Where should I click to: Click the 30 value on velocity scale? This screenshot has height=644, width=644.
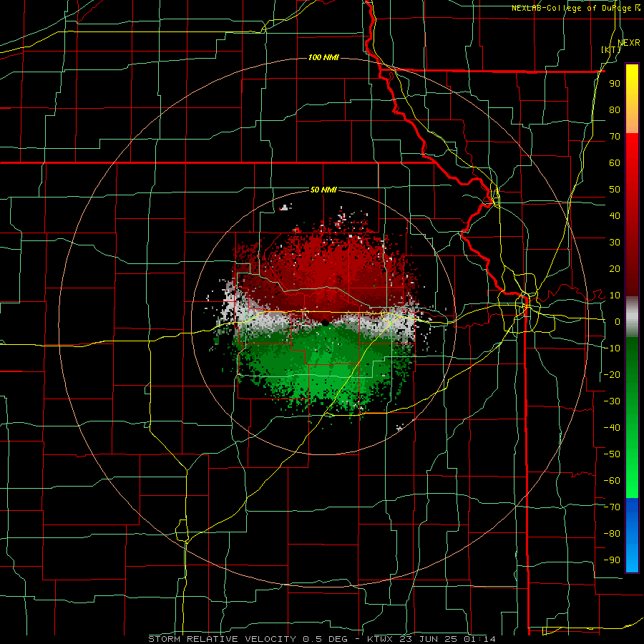(x=615, y=243)
